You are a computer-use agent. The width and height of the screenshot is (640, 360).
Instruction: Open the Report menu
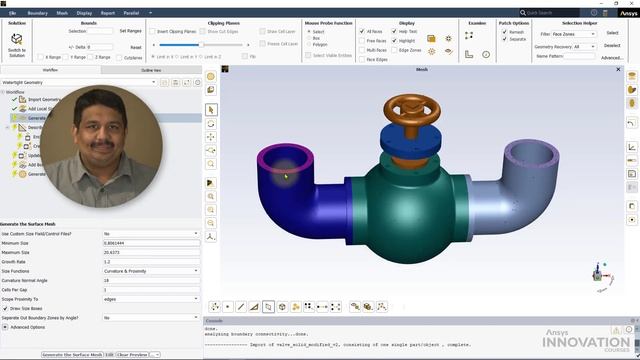pyautogui.click(x=108, y=13)
